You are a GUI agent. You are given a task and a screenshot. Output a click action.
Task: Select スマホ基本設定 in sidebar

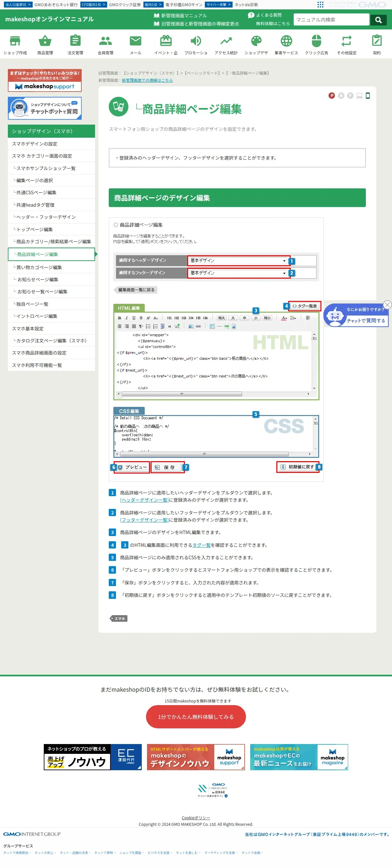click(51, 329)
